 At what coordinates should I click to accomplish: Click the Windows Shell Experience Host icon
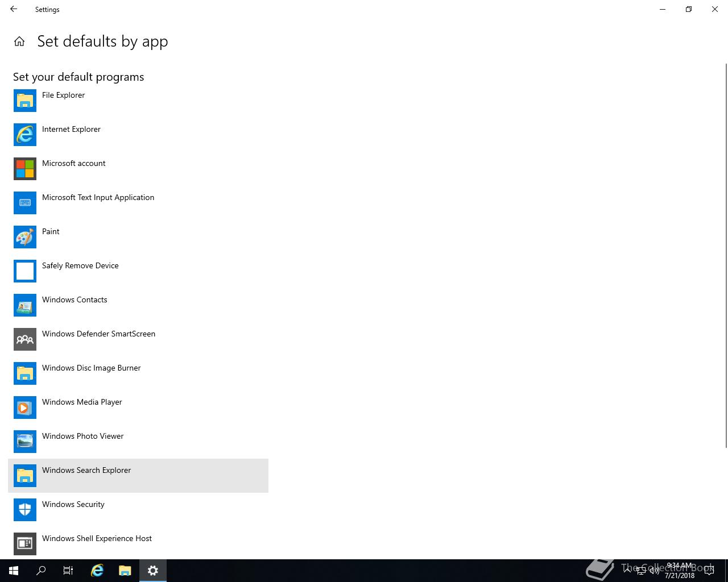(25, 544)
